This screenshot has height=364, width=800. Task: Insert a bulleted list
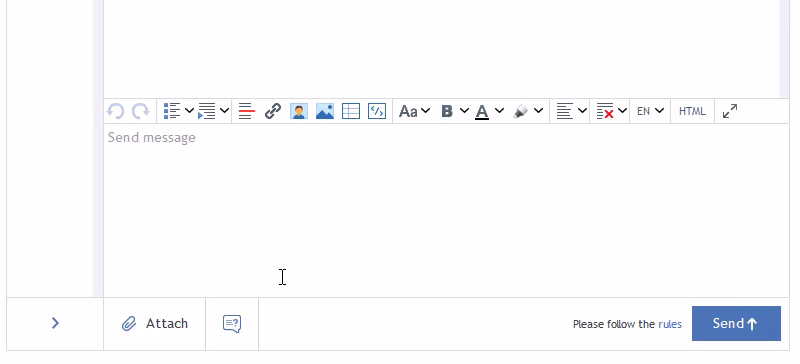(x=172, y=111)
